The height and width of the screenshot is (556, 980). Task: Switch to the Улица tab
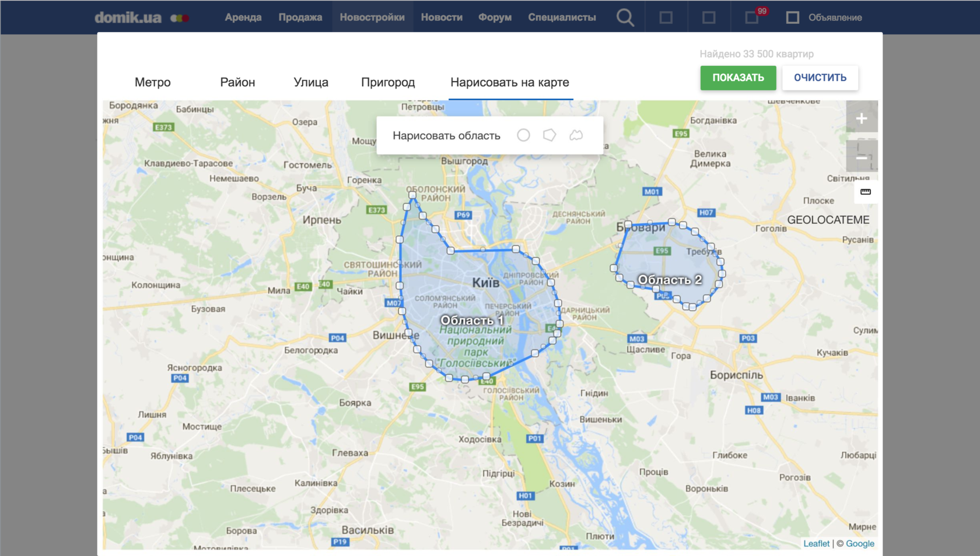click(x=311, y=82)
